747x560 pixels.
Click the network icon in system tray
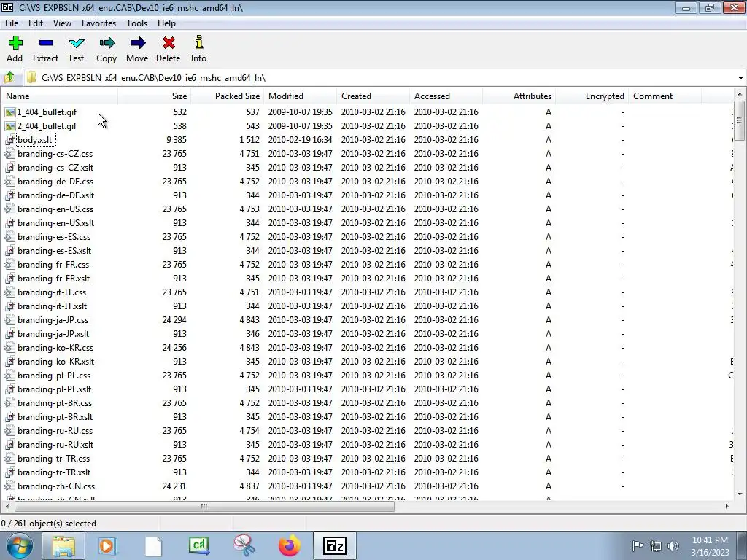point(656,546)
